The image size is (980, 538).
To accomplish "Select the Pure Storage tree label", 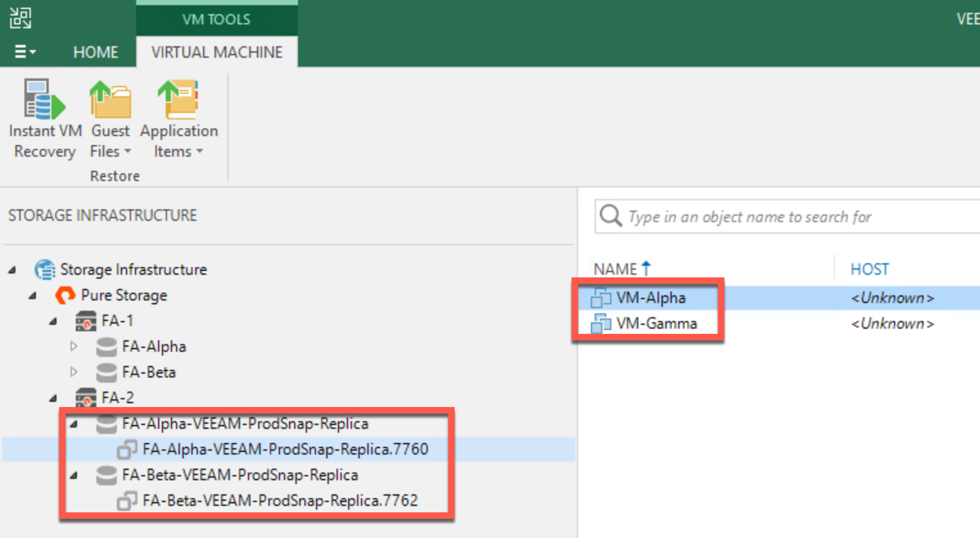I will pyautogui.click(x=124, y=295).
